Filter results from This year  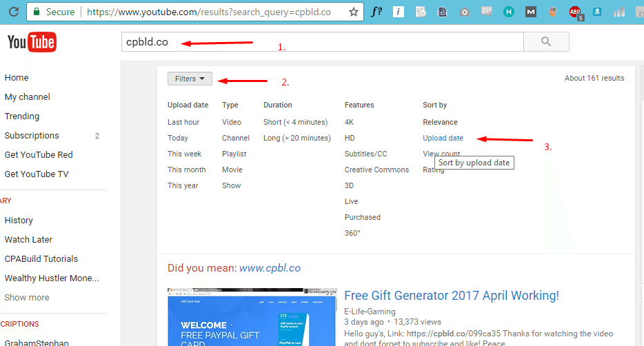coord(183,185)
